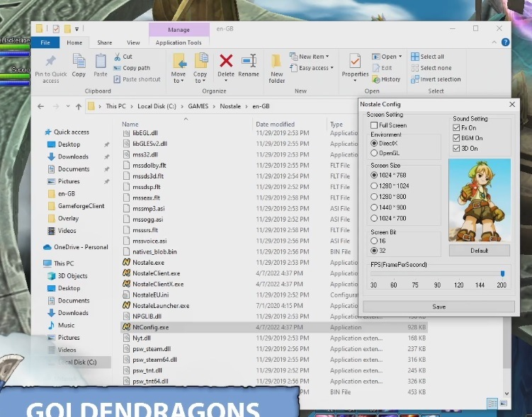This screenshot has height=417, width=532.
Task: Switch to the Home ribbon tab
Action: coord(74,42)
